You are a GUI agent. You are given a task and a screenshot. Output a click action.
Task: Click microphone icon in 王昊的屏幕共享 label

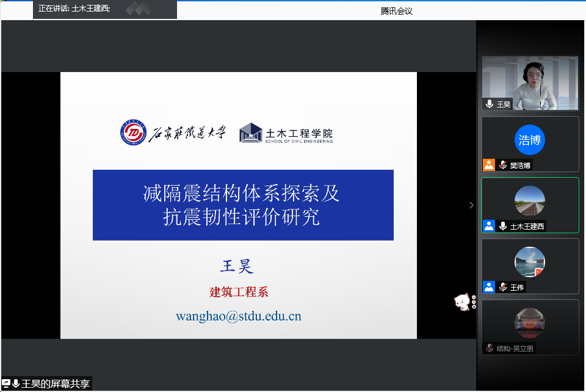(x=16, y=383)
